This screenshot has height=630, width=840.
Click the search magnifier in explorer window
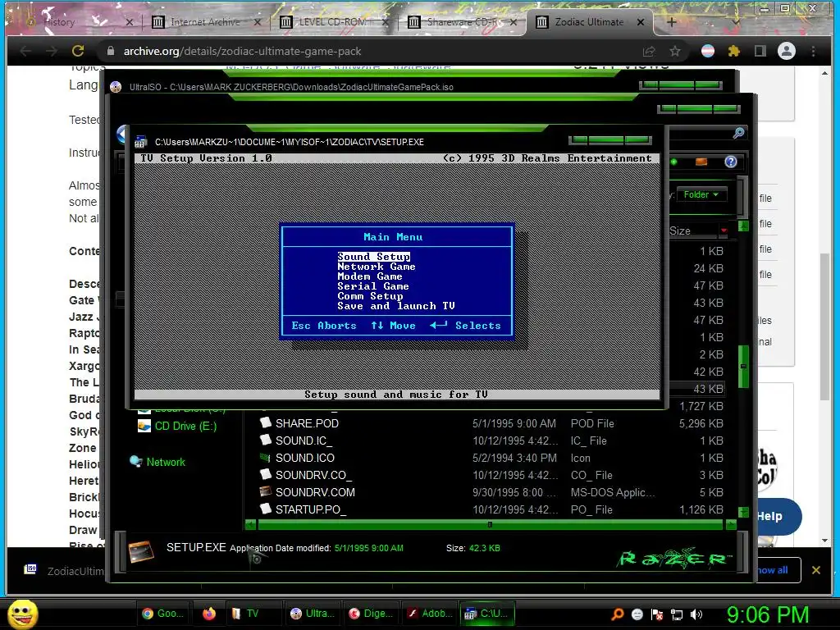pyautogui.click(x=738, y=133)
